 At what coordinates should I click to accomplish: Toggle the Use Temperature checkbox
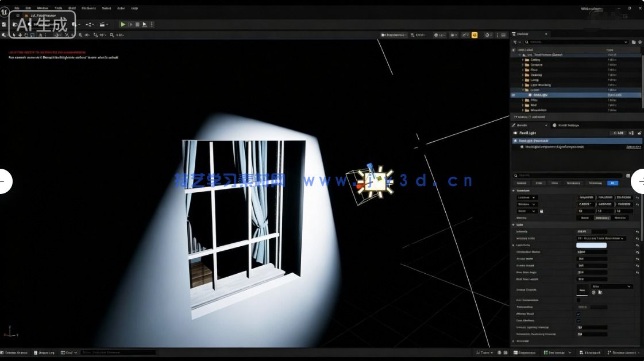579,300
